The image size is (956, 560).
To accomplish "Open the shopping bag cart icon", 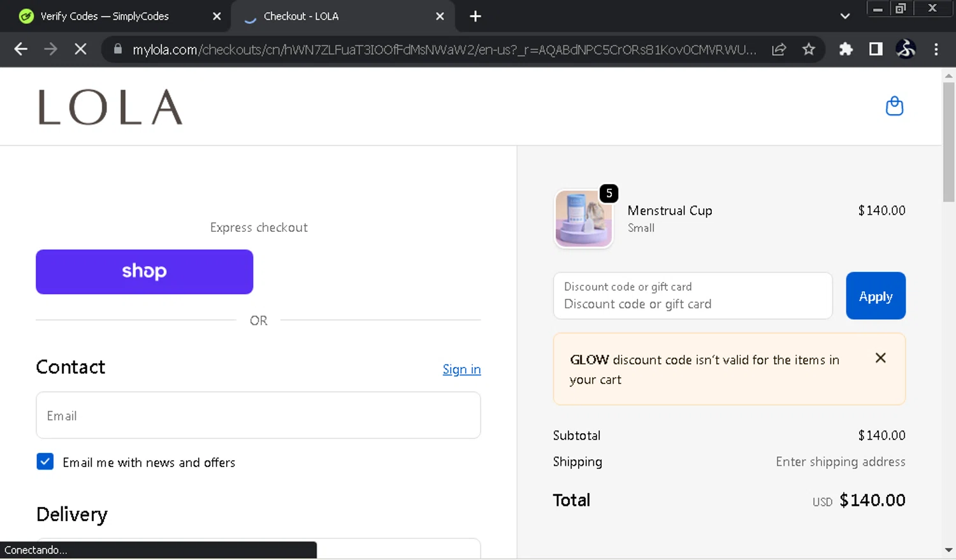I will pyautogui.click(x=894, y=106).
